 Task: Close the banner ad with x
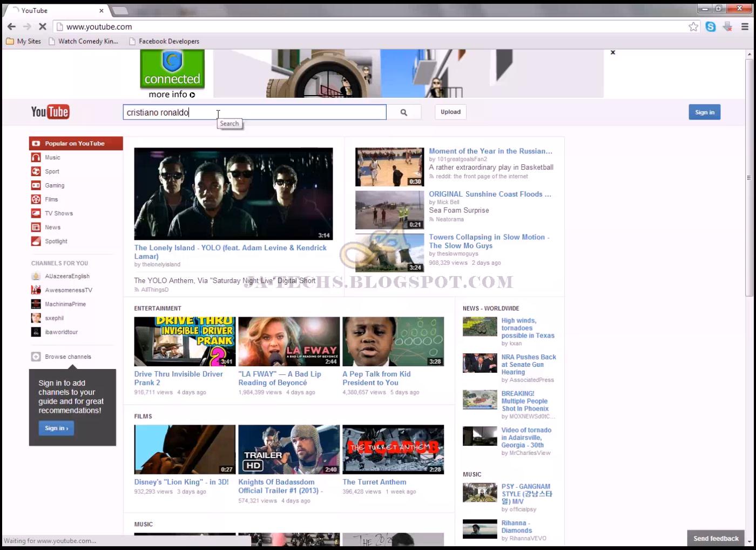[x=613, y=52]
